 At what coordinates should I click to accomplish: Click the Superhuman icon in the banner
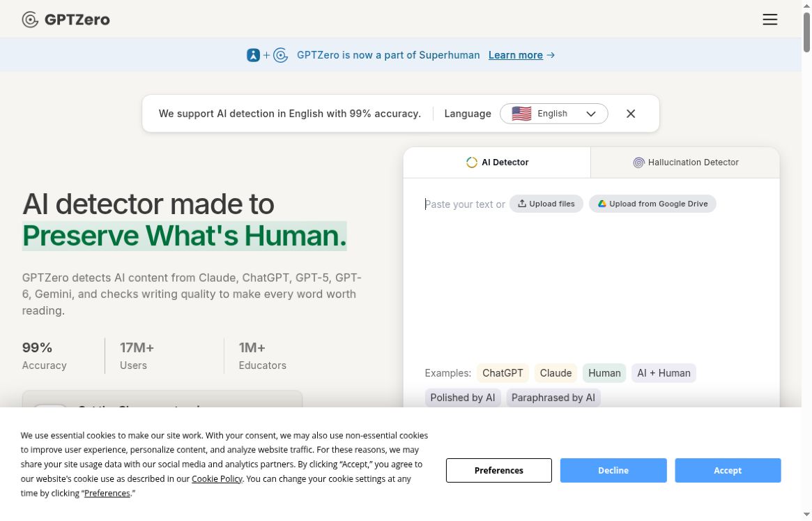pos(253,55)
